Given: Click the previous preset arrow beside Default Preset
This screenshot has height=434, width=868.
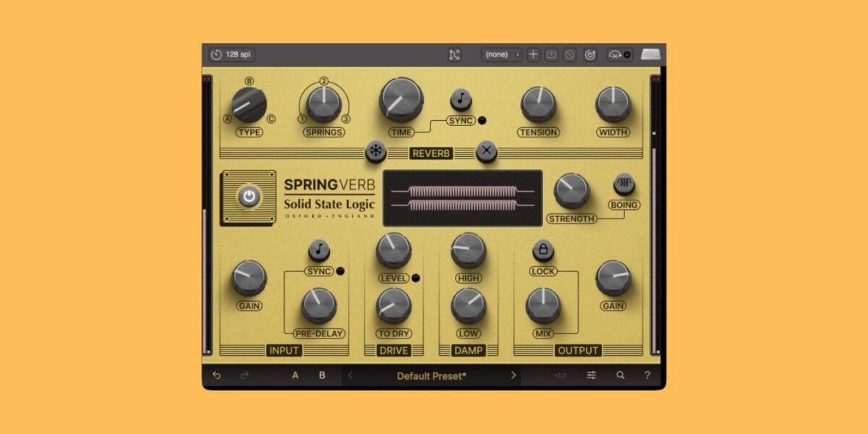Looking at the screenshot, I should click(350, 375).
